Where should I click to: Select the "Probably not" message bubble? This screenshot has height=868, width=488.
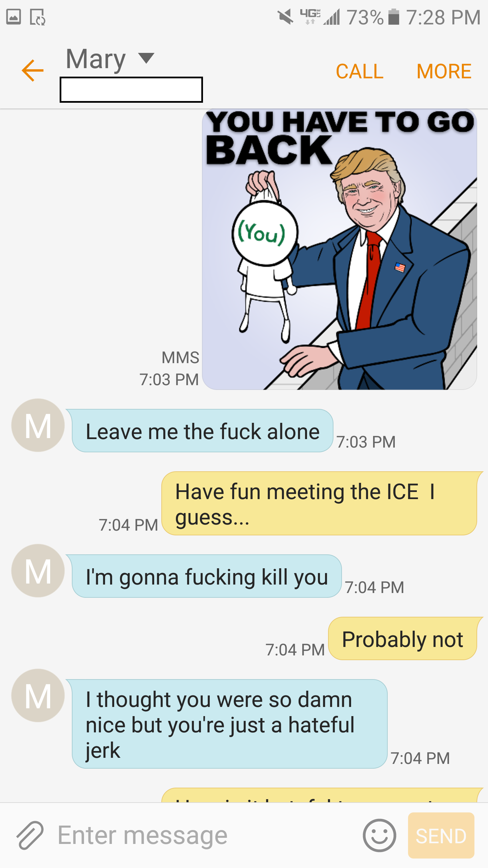pyautogui.click(x=403, y=638)
